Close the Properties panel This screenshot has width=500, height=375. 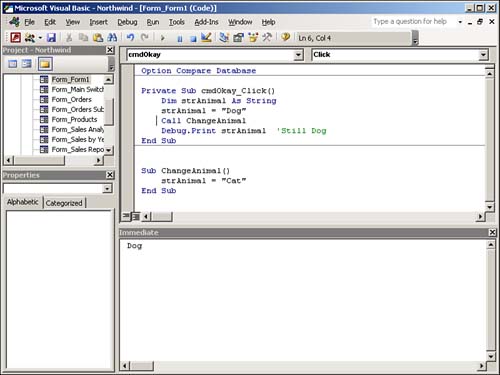point(110,175)
